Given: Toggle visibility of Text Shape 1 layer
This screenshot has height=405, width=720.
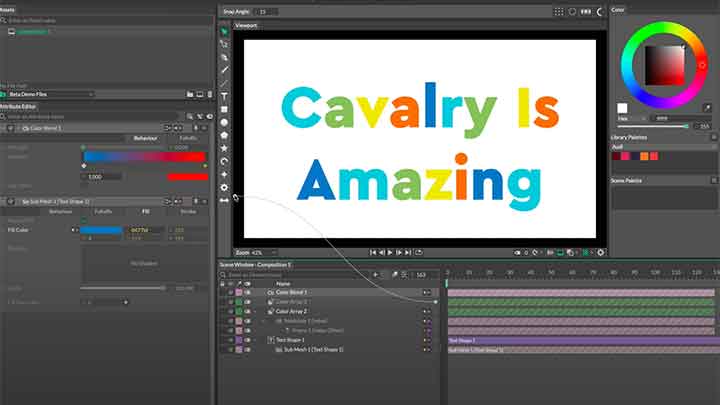Looking at the screenshot, I should click(x=248, y=340).
